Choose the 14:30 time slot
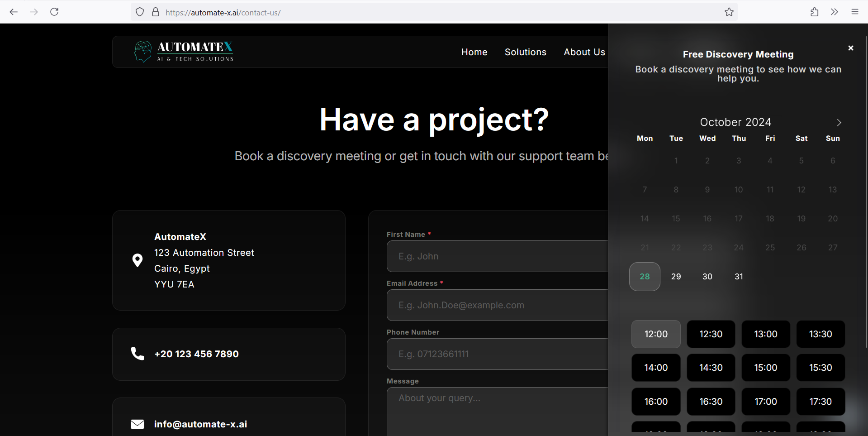 coord(711,368)
